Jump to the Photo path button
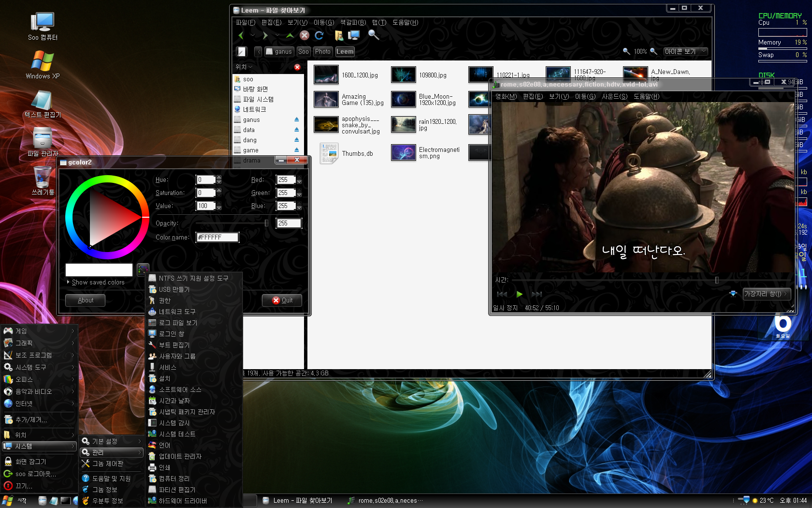Viewport: 812px width, 508px height. pos(322,51)
